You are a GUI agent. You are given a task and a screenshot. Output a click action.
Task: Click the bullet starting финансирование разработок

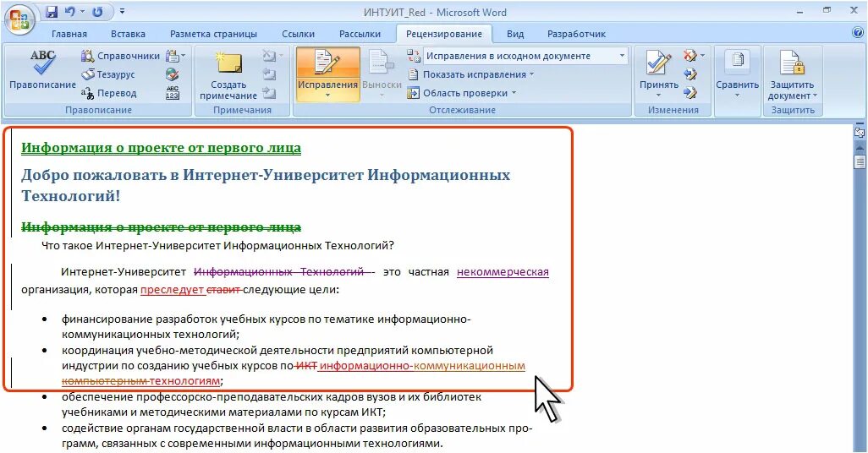click(266, 326)
